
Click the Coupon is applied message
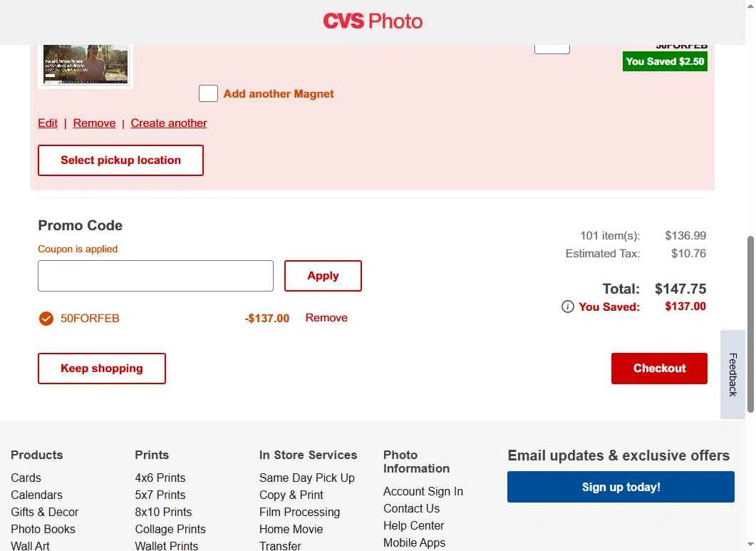(78, 249)
